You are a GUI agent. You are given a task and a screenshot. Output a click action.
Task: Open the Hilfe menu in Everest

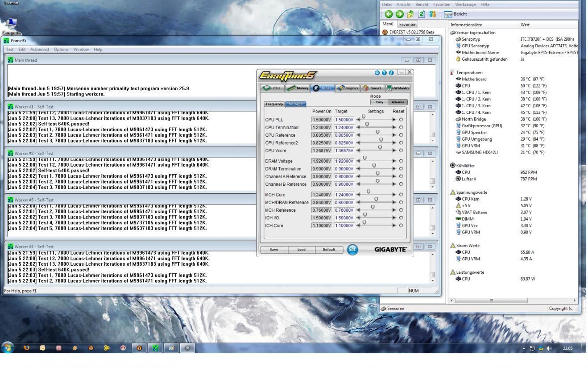click(484, 4)
